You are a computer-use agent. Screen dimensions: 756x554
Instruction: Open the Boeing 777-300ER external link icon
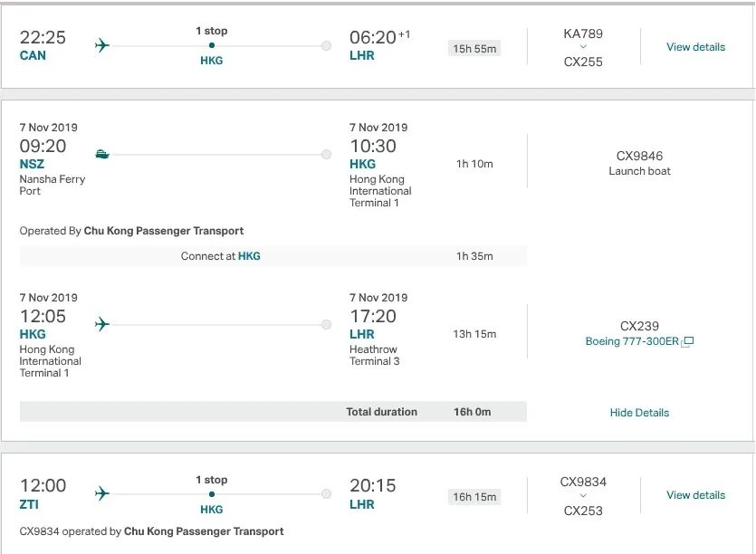click(x=688, y=342)
